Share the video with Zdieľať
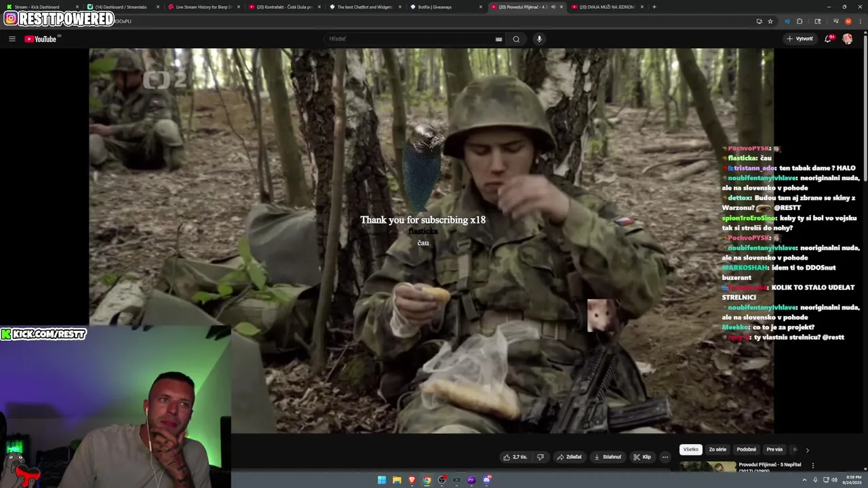This screenshot has height=488, width=868. [570, 457]
